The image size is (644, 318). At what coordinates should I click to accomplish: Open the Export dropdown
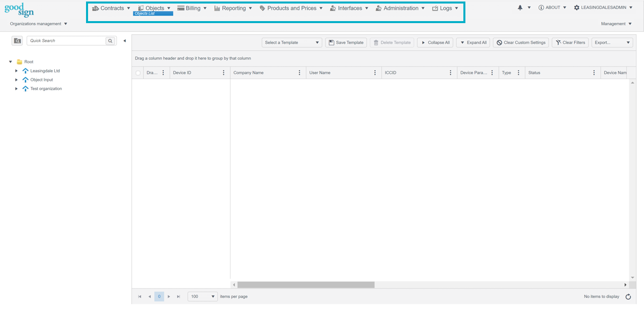pyautogui.click(x=612, y=43)
